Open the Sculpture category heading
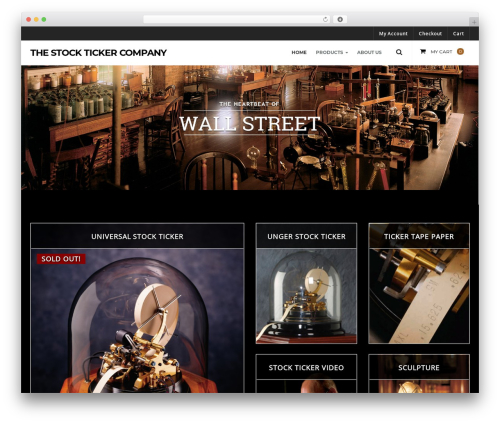Image resolution: width=500 pixels, height=423 pixels. pos(419,367)
